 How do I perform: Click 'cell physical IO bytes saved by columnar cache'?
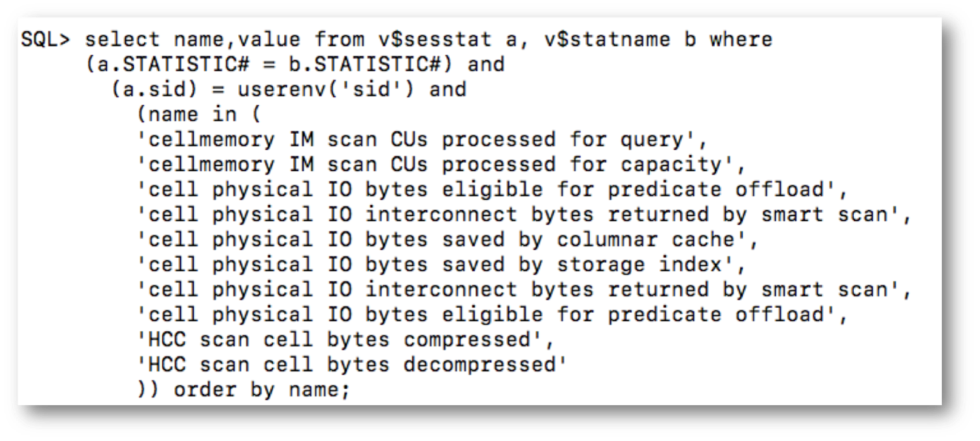pyautogui.click(x=448, y=240)
